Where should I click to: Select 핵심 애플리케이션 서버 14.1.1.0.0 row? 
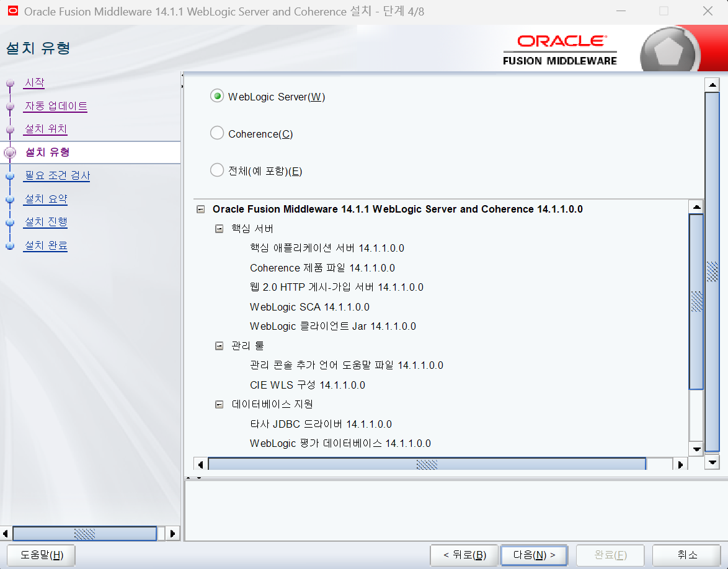[327, 249]
